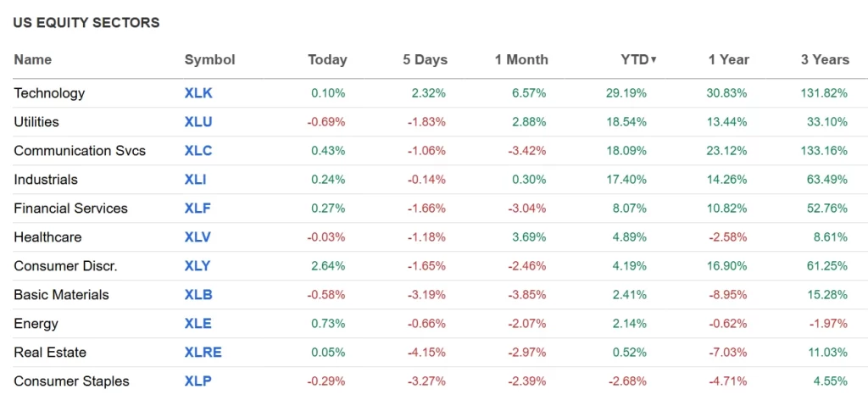Click the XLRE symbol link

[203, 353]
